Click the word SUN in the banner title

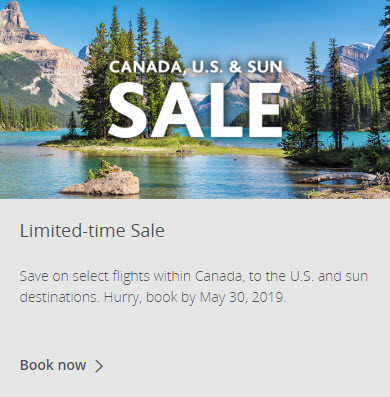pyautogui.click(x=265, y=67)
